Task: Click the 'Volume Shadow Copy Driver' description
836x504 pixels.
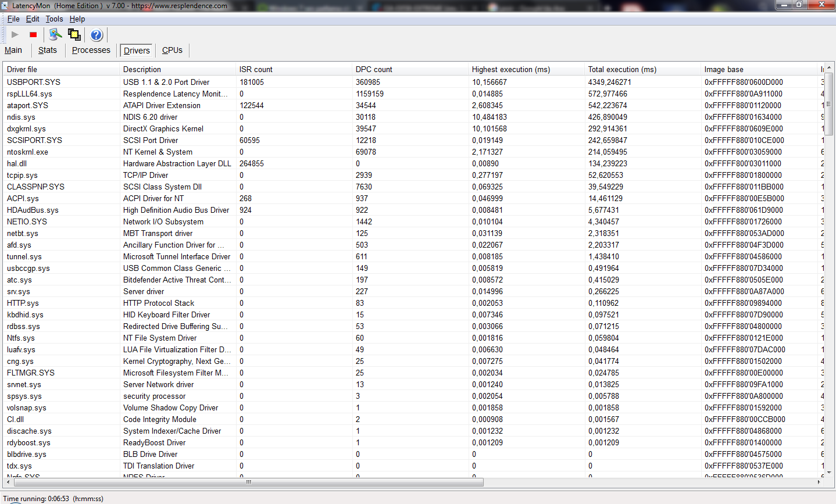Action: click(170, 408)
